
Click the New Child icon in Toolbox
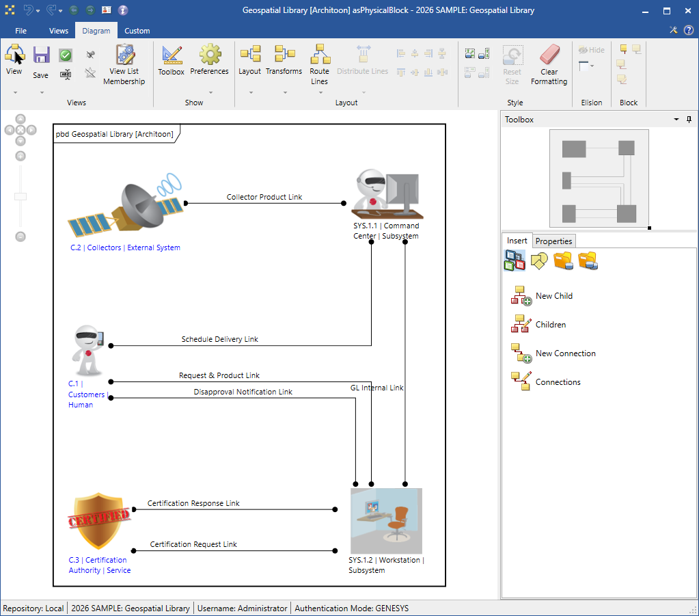point(521,296)
